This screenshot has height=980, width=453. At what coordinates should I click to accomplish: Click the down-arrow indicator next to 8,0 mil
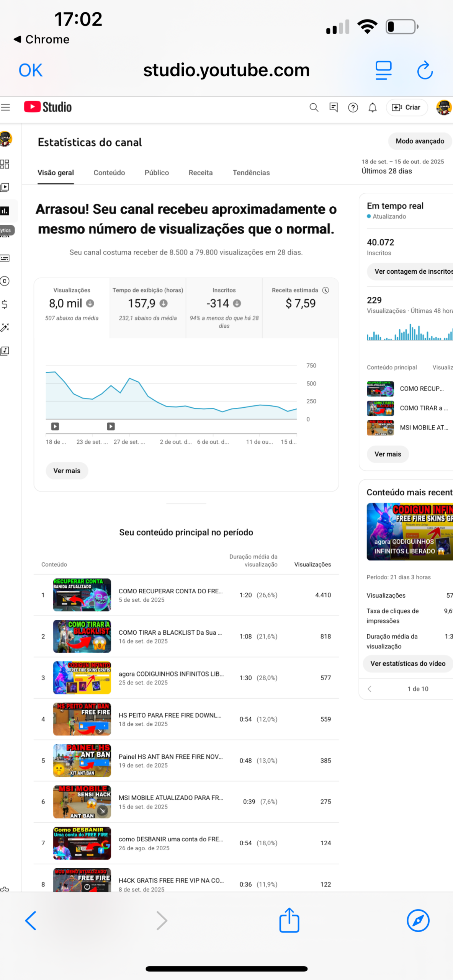coord(90,304)
